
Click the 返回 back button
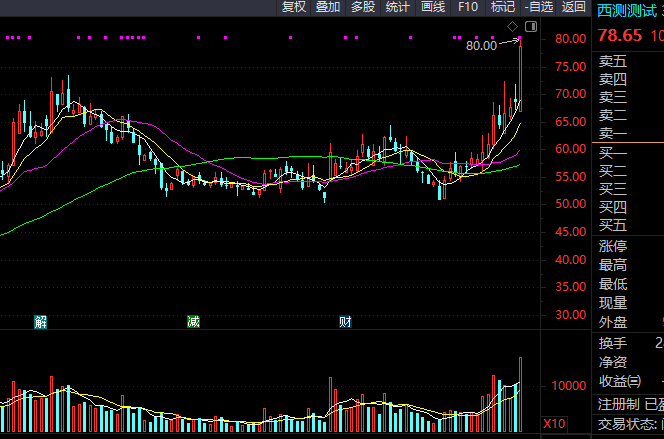coord(574,7)
